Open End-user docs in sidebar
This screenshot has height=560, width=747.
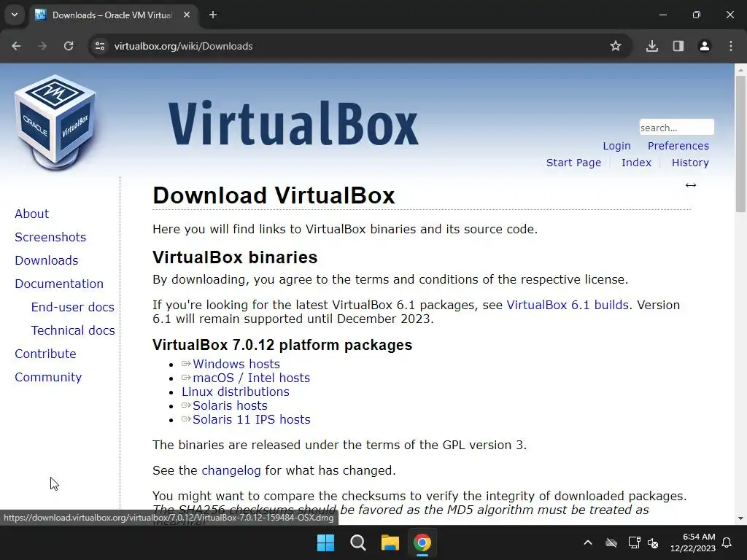[73, 307]
